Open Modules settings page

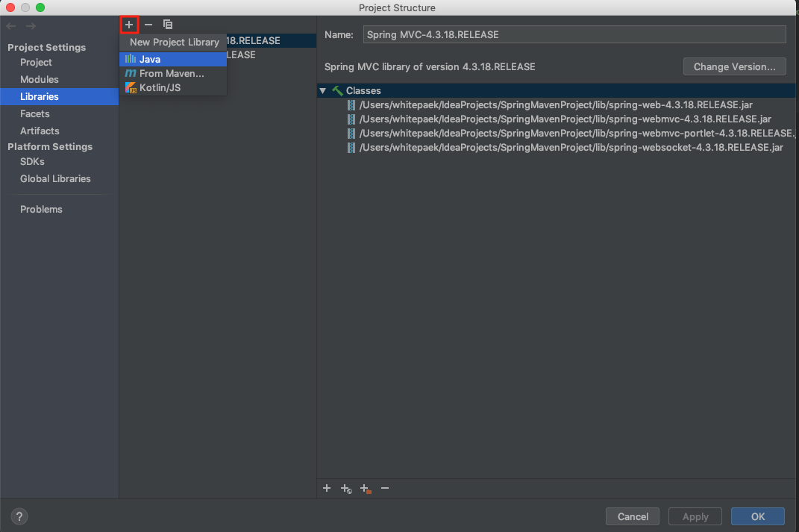pyautogui.click(x=40, y=80)
